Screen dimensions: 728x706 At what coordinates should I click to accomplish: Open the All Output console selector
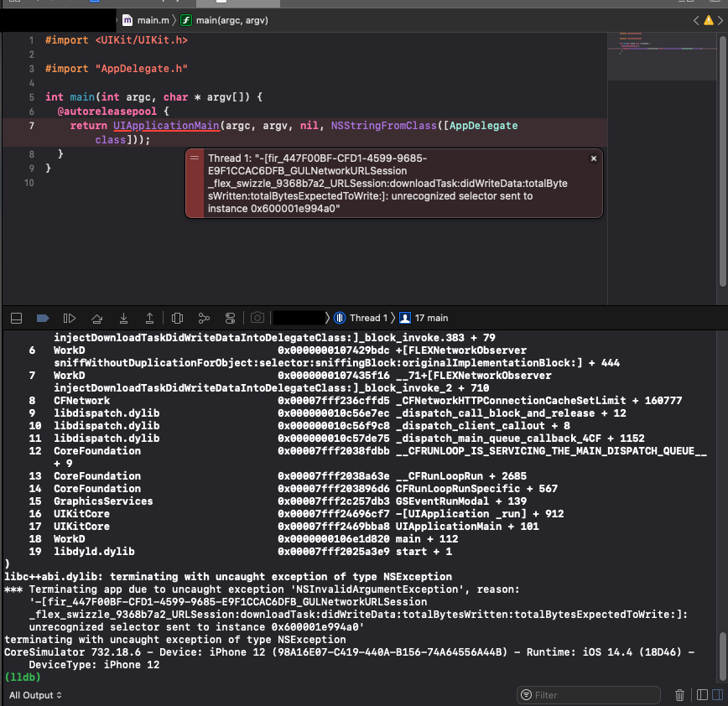pyautogui.click(x=35, y=695)
